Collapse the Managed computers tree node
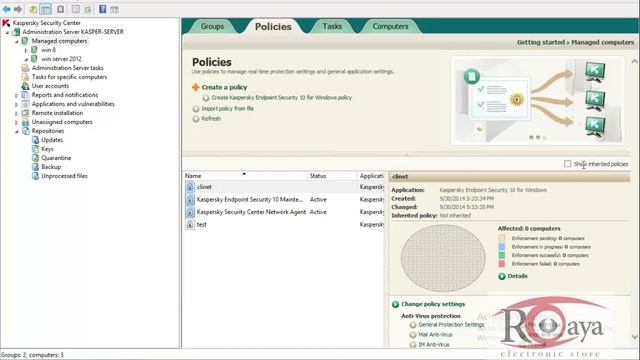Image resolution: width=640 pixels, height=360 pixels. [17, 41]
